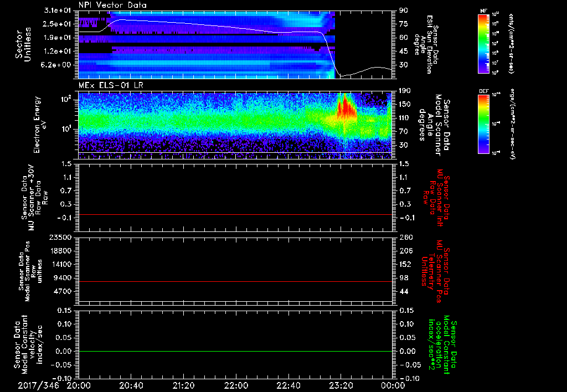The width and height of the screenshot is (567, 392).
Task: Click the 'Sector Unitless' axis label
Action: tap(23, 44)
